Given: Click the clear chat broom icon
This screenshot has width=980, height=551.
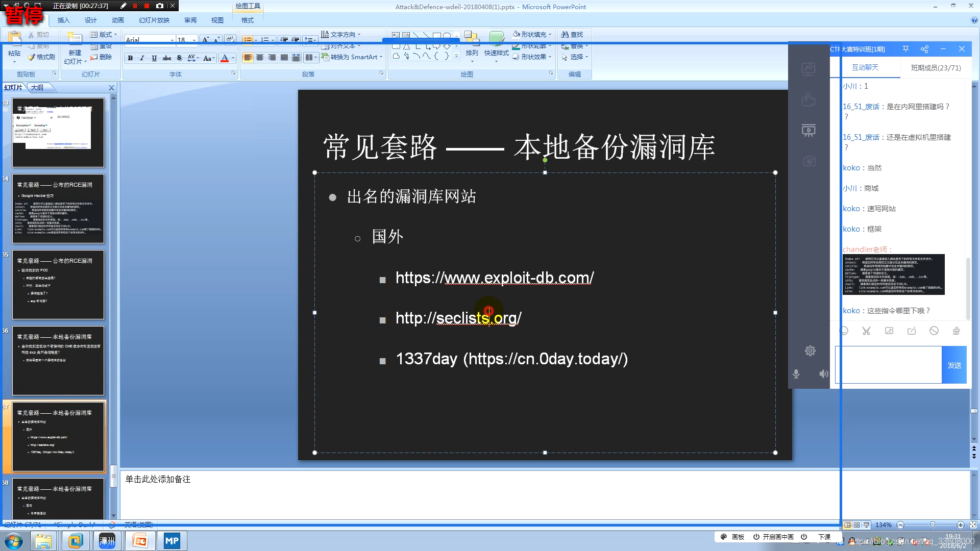Looking at the screenshot, I should 956,331.
